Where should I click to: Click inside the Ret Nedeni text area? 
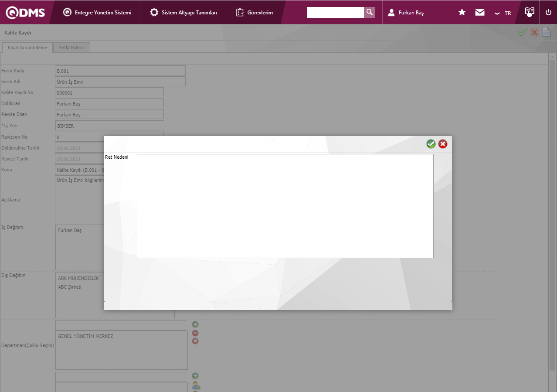(285, 206)
